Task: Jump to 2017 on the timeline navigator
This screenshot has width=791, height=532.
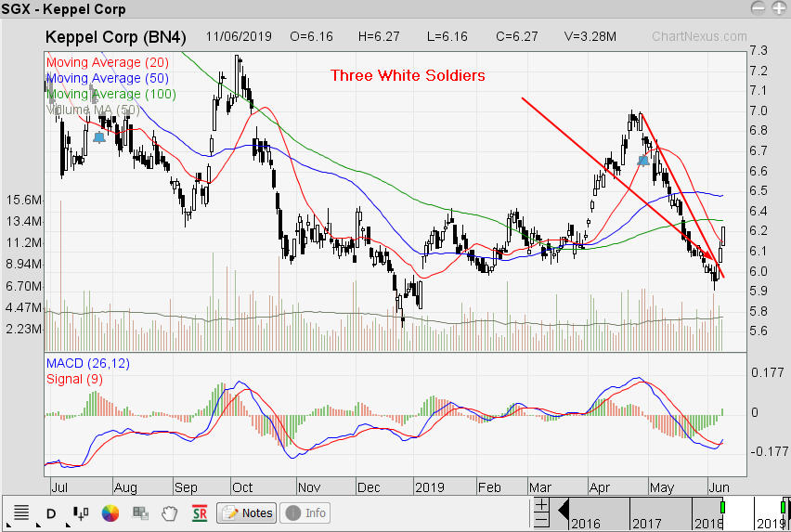Action: (x=647, y=524)
